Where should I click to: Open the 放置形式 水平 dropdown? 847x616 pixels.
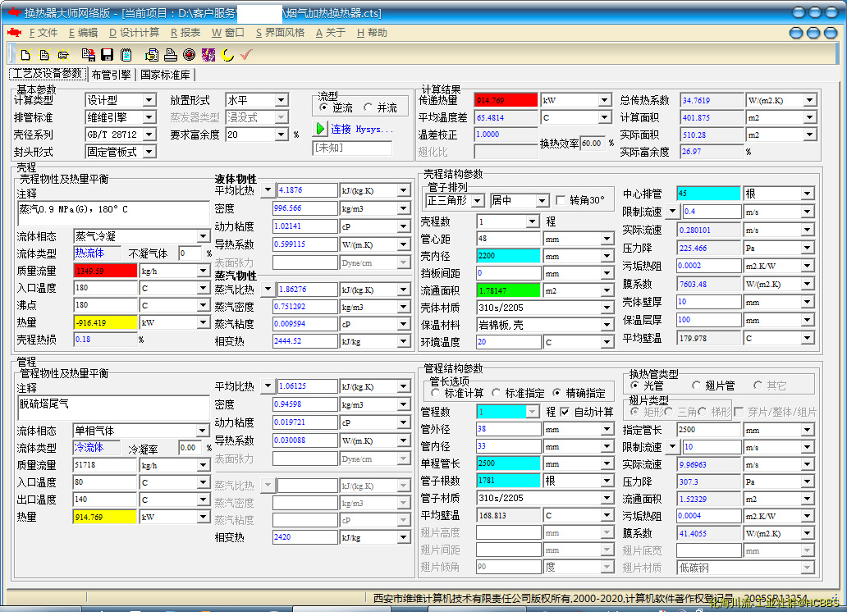(281, 100)
